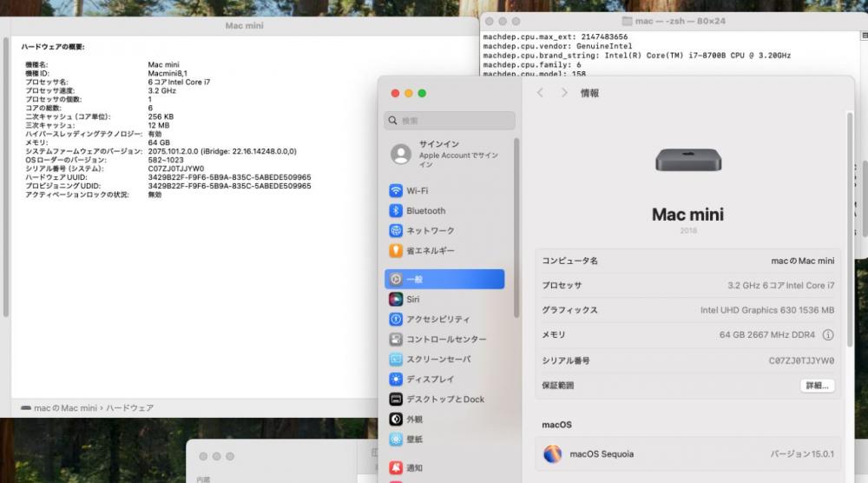This screenshot has height=483, width=868.
Task: Click 'Macmini8,1' in System Information
Action: point(168,73)
